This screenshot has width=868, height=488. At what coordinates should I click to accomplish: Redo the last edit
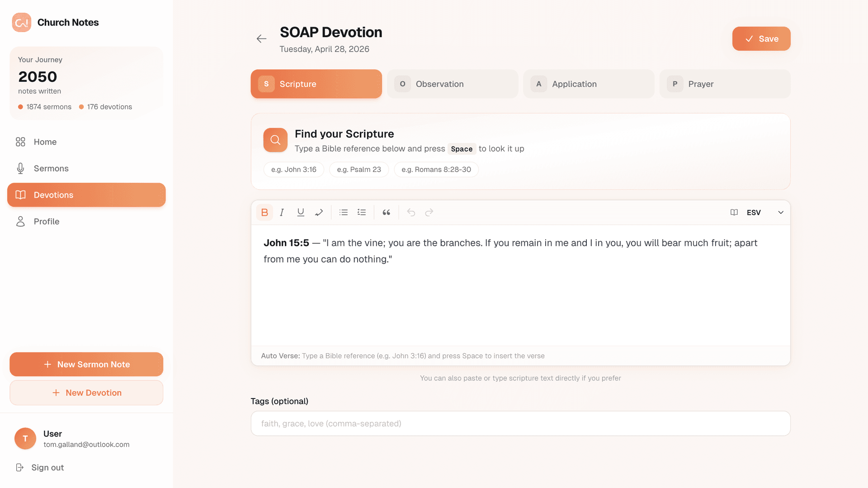coord(429,212)
